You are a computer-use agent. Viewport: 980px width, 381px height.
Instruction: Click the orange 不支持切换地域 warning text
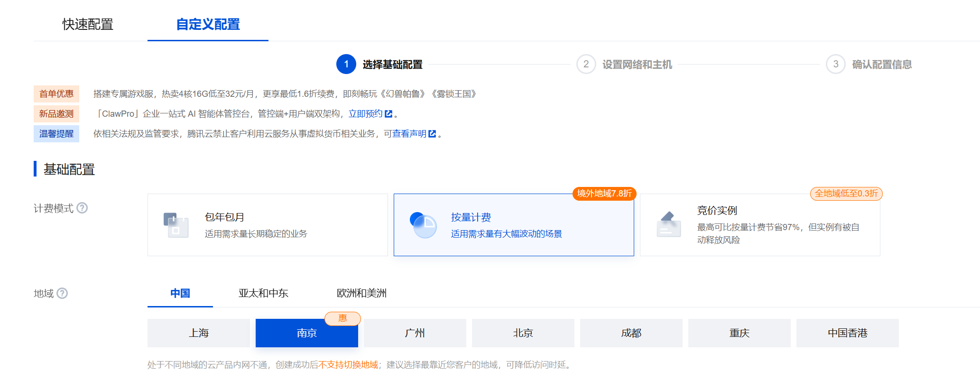pyautogui.click(x=348, y=365)
